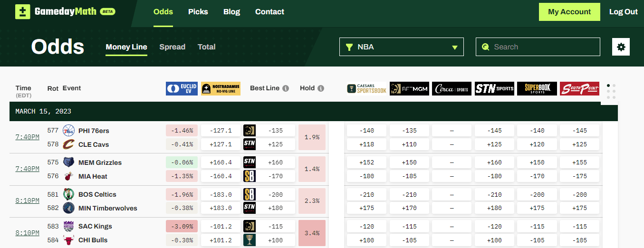Image resolution: width=644 pixels, height=248 pixels.
Task: Click the Nostradamus No-Vig Line logo
Action: click(x=221, y=88)
